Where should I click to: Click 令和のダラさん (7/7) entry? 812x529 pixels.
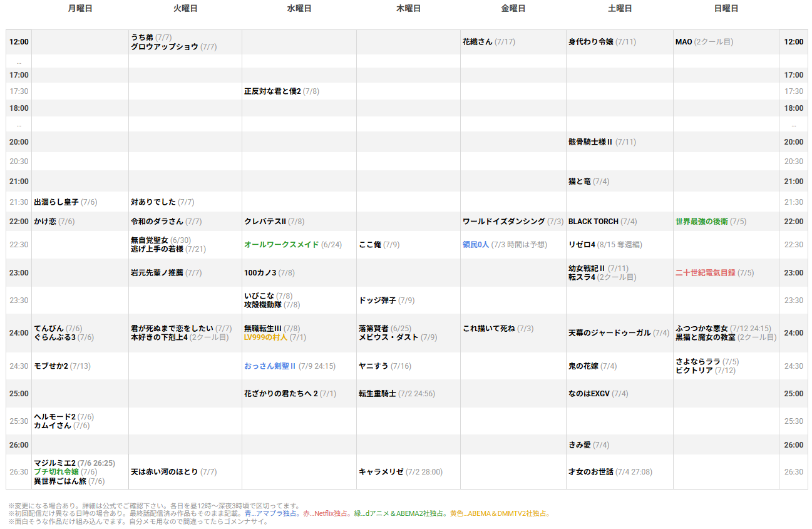167,222
